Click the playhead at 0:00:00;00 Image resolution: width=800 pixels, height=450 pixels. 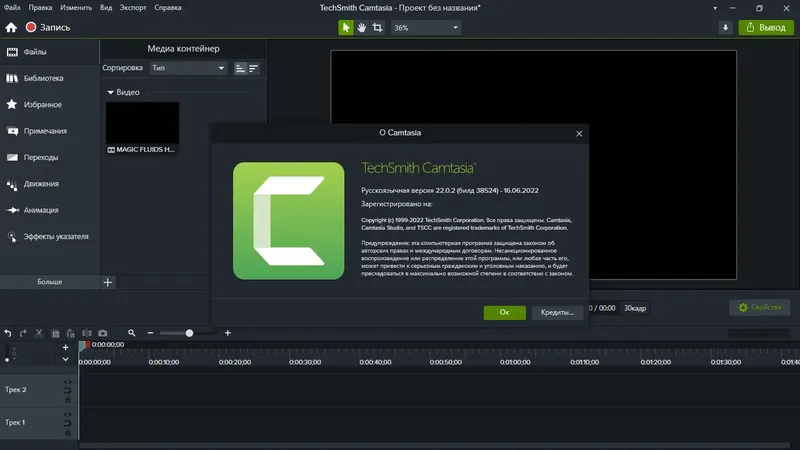click(84, 345)
